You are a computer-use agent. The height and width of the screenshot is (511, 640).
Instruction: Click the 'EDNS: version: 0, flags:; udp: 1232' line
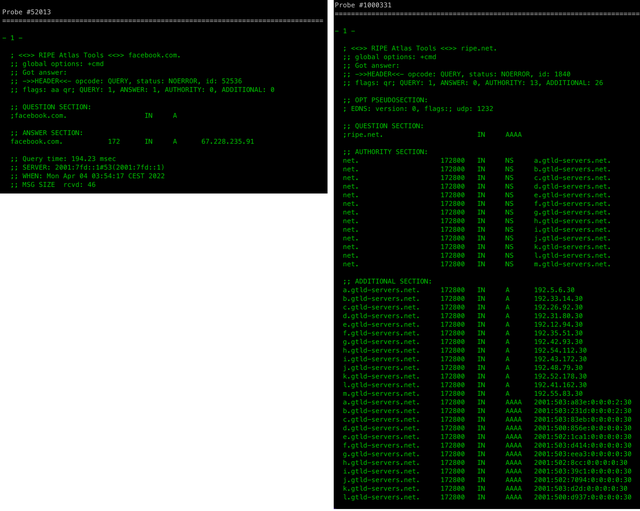[x=418, y=109]
